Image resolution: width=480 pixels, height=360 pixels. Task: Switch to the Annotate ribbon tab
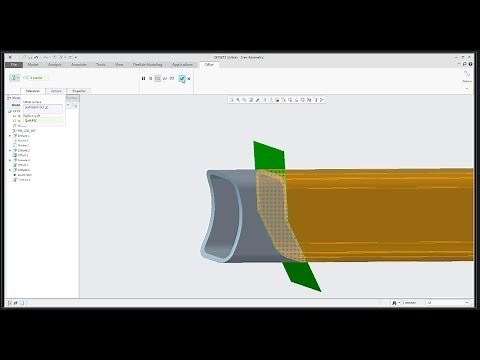pos(79,65)
